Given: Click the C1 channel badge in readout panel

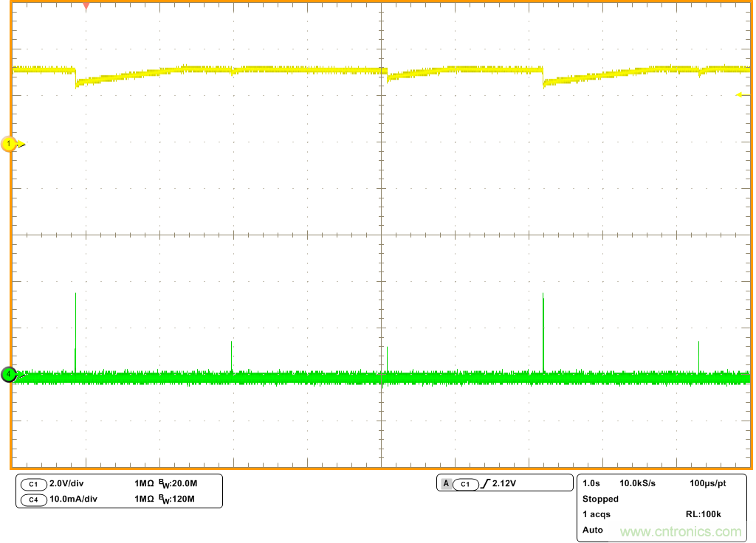Looking at the screenshot, I should (33, 484).
